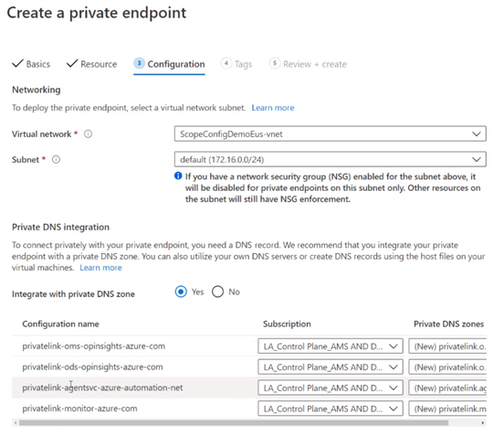Click Private DNS zone field for agentsvc row
504x436 pixels.
click(447, 388)
